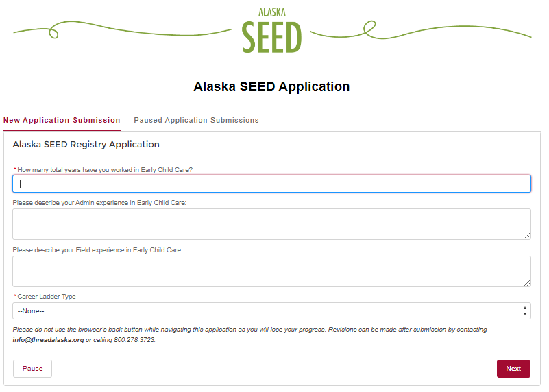Click the 800.278.3723 phone number text
Viewport: 549px width, 392px height.
pyautogui.click(x=134, y=340)
